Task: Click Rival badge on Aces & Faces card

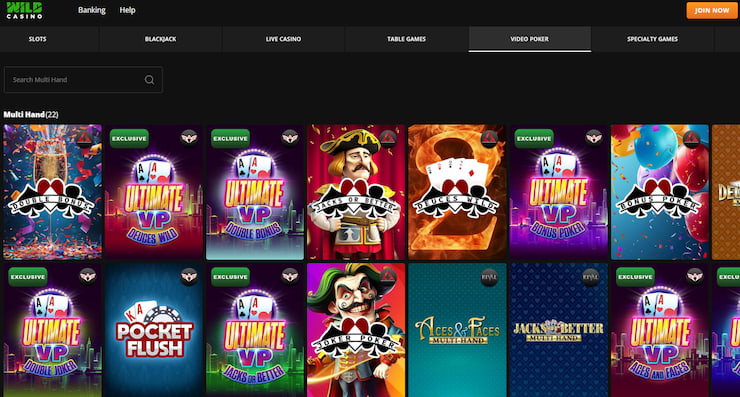Action: [489, 278]
